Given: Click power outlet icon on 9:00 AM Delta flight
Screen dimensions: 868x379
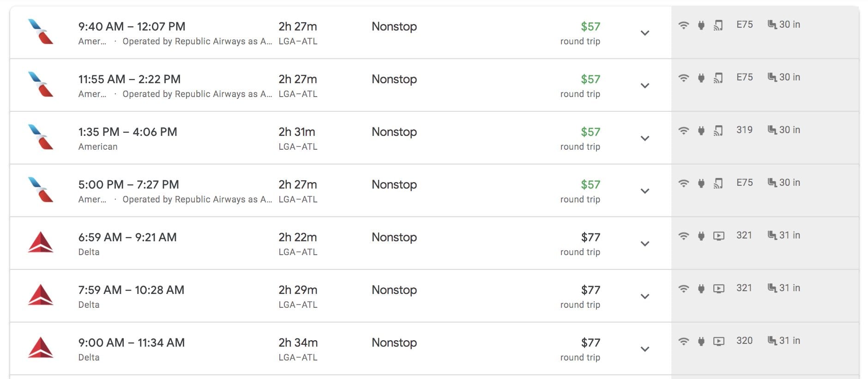Looking at the screenshot, I should click(701, 341).
